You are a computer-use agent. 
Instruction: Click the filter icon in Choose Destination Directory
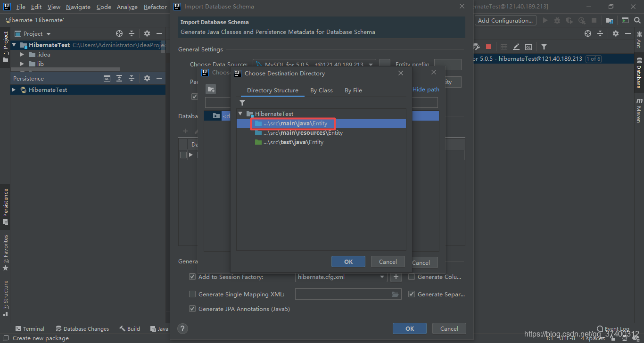242,103
